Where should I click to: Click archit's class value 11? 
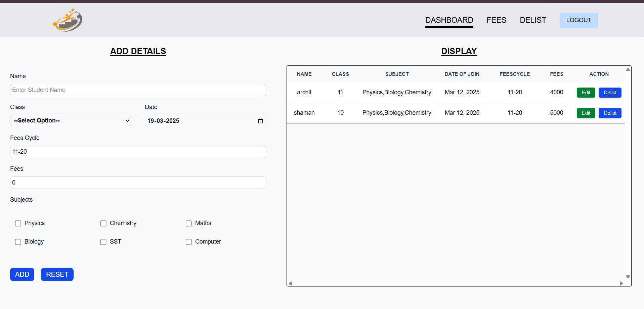point(340,92)
